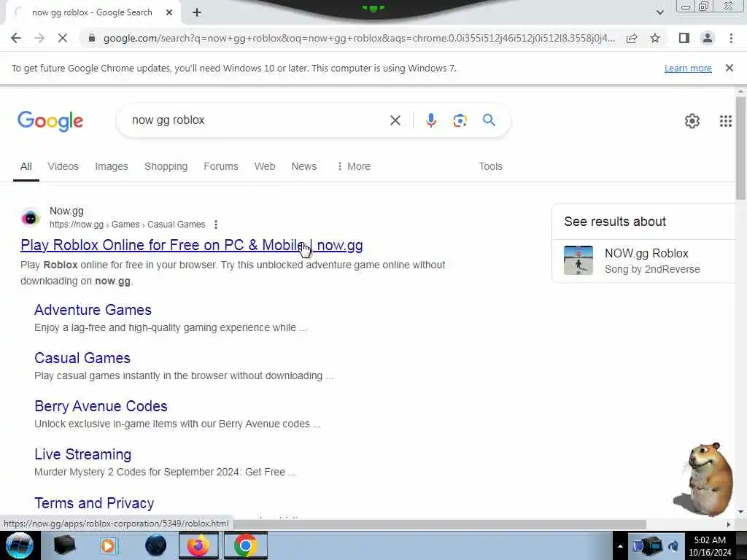This screenshot has height=560, width=747.
Task: Open search Tools options
Action: (491, 166)
